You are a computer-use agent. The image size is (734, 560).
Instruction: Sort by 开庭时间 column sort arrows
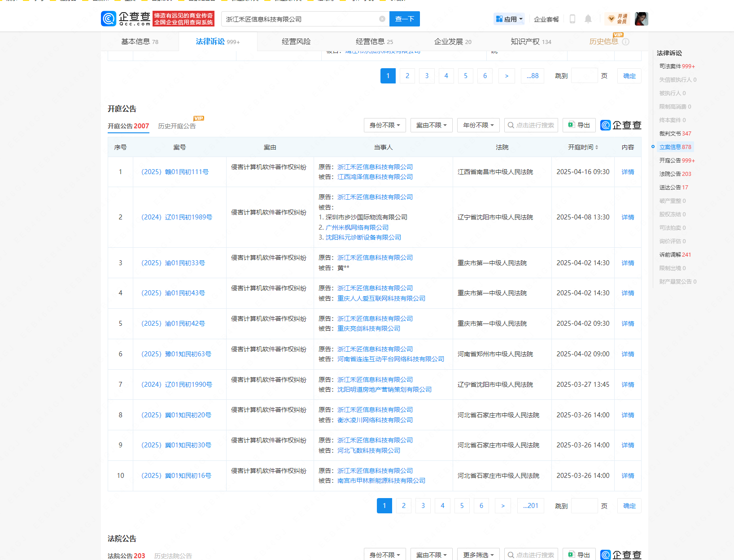597,147
